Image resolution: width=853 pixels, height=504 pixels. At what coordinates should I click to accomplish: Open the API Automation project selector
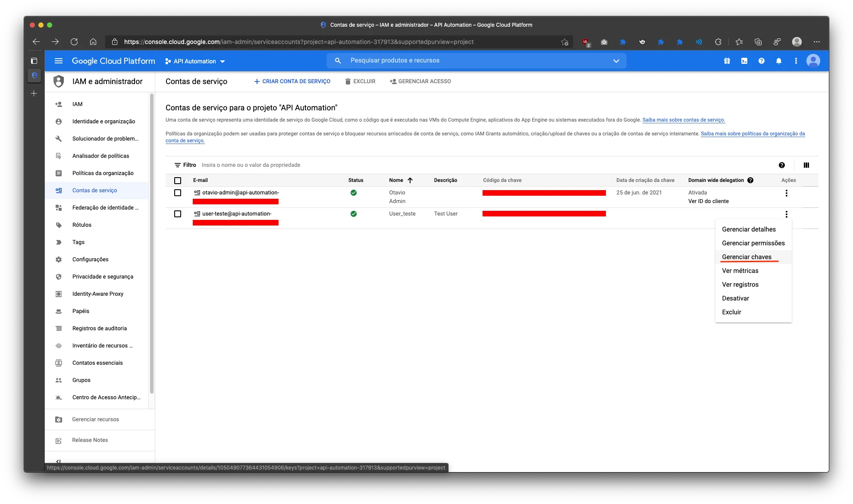(x=195, y=61)
